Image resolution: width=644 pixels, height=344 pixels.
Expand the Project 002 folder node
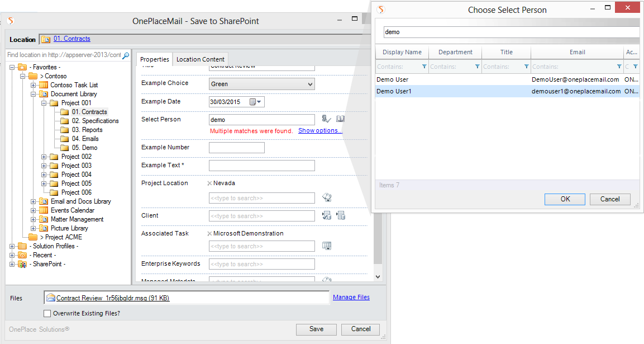click(44, 157)
